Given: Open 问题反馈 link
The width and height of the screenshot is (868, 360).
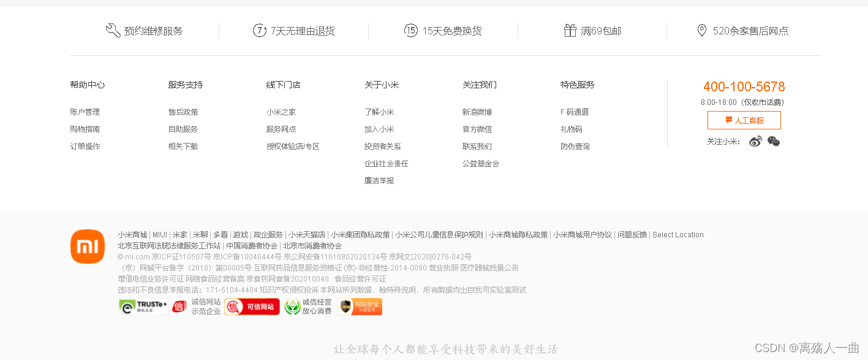Looking at the screenshot, I should pos(632,235).
